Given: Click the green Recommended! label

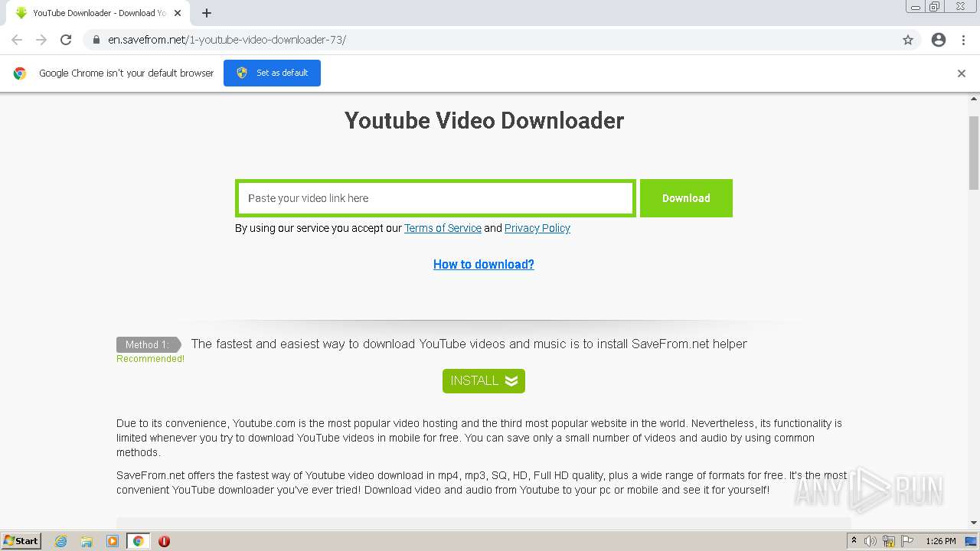Looking at the screenshot, I should tap(150, 359).
